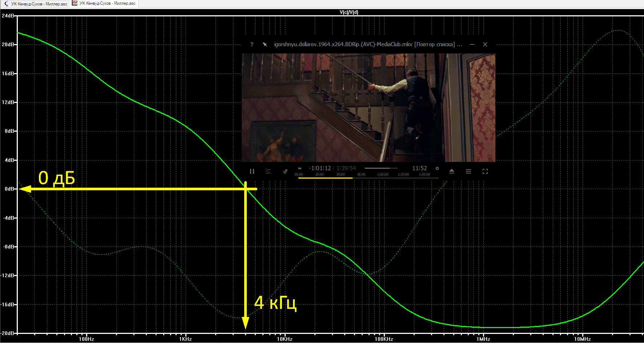Viewport: 644px width, 343px height.
Task: Adjust the player volume slider
Action: pos(381,168)
